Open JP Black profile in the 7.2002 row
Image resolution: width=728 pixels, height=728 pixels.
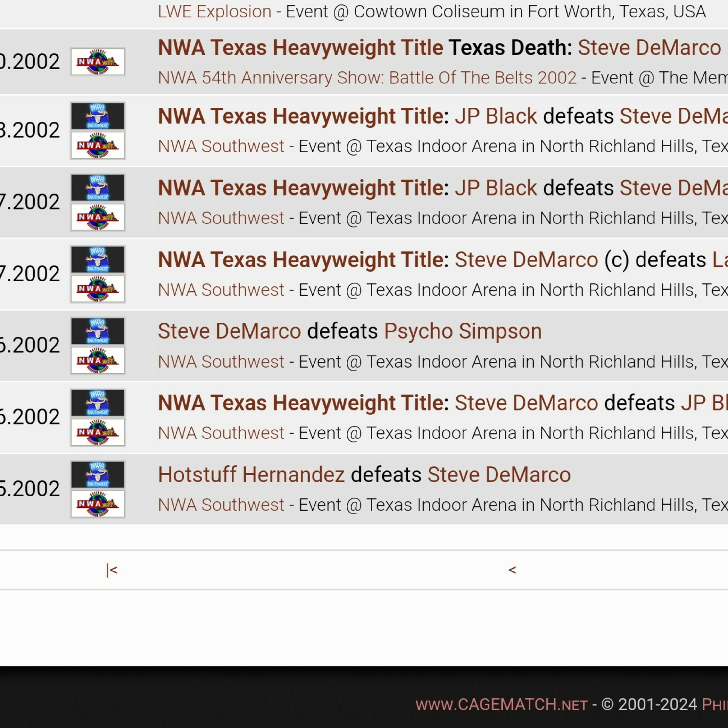pos(496,188)
